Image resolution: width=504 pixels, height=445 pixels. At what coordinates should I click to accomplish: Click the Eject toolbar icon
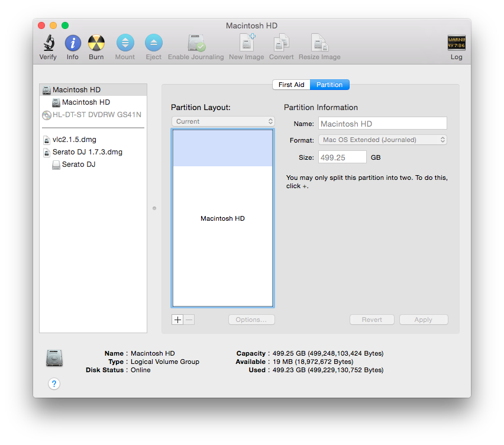pos(154,43)
